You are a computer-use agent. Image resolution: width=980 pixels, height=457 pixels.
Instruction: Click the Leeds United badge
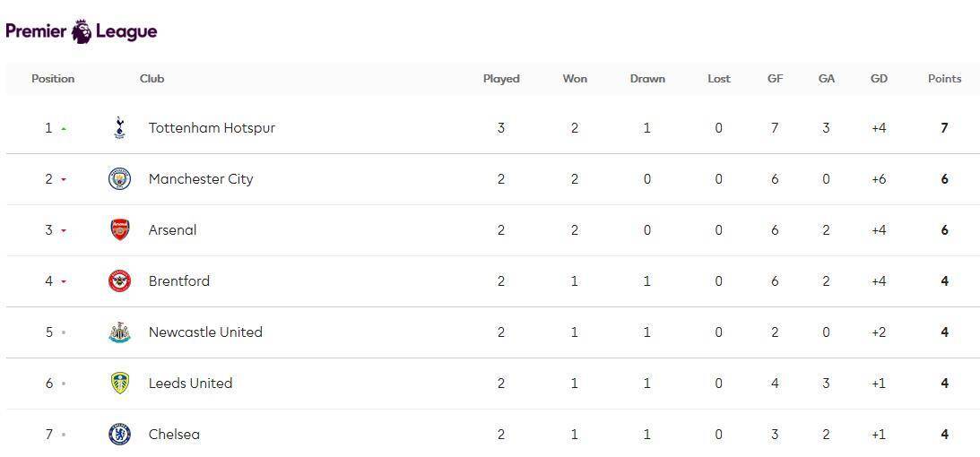(x=119, y=384)
